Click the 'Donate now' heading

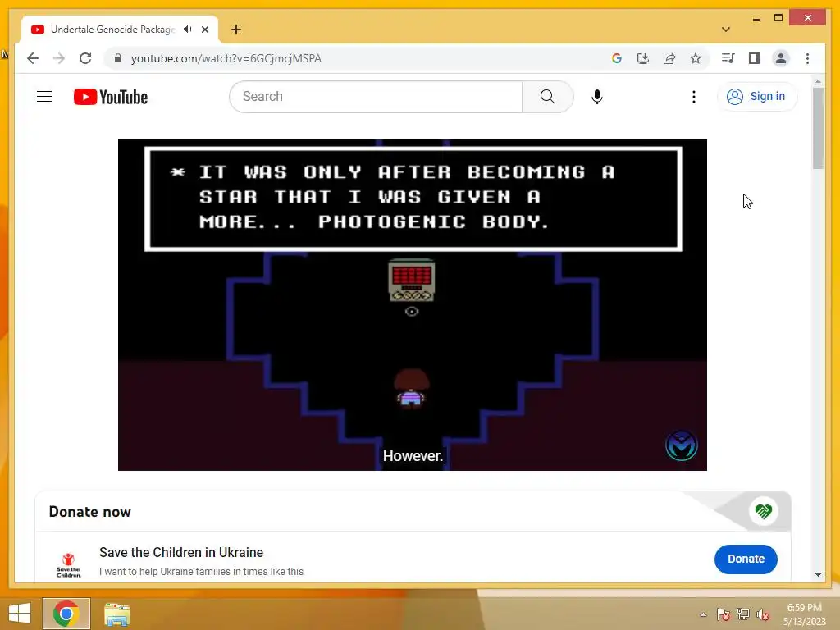click(x=89, y=512)
